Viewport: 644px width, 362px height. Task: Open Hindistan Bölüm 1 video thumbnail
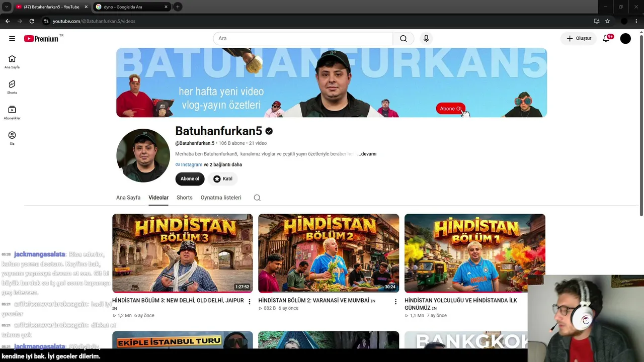[475, 253]
